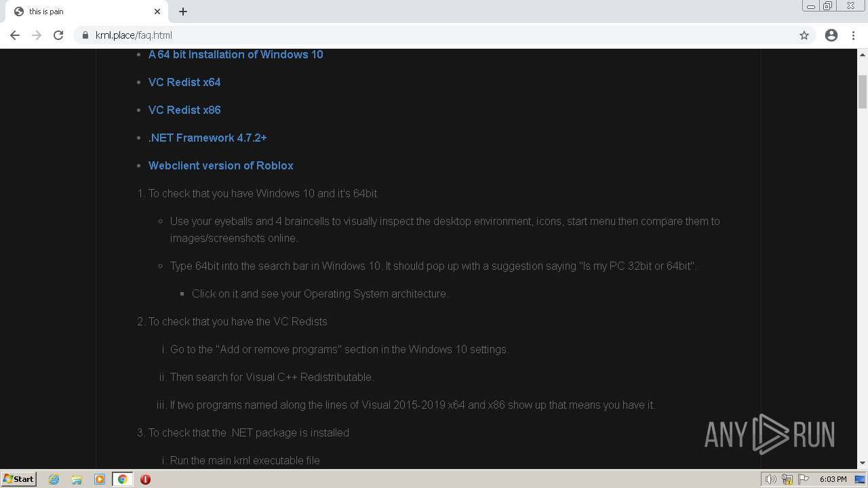Minimize the Chrome window
Image resolution: width=868 pixels, height=488 pixels.
810,6
